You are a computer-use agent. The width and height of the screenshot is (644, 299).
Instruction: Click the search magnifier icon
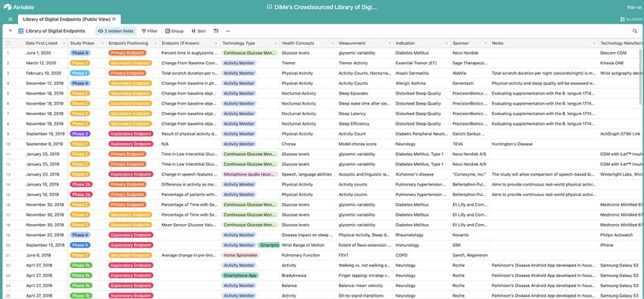pos(635,31)
